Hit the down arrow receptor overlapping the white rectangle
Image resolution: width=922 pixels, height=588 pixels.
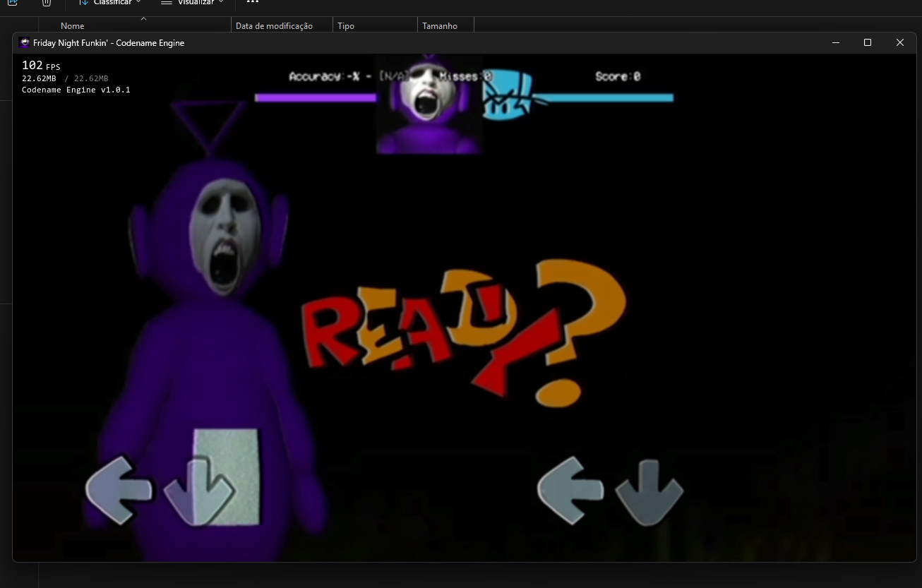(x=199, y=491)
